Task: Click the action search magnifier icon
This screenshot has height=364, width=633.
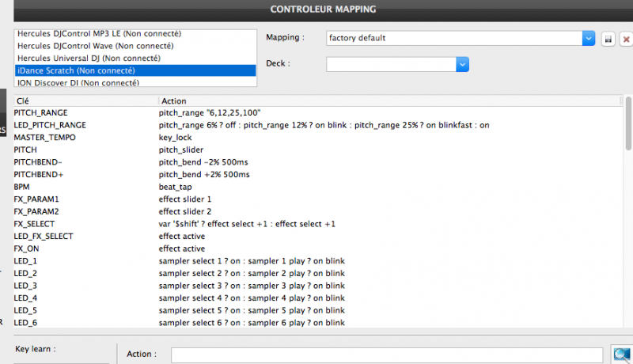Action: pyautogui.click(x=622, y=355)
